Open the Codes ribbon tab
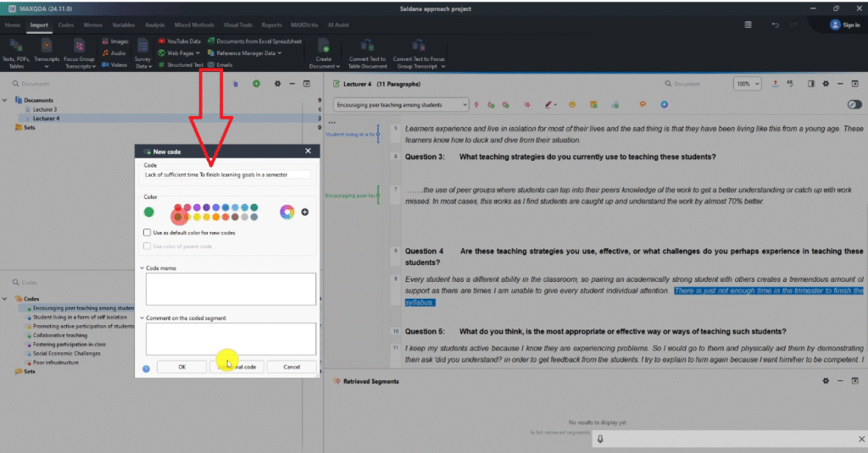Screen dimensions: 868x453 point(65,25)
